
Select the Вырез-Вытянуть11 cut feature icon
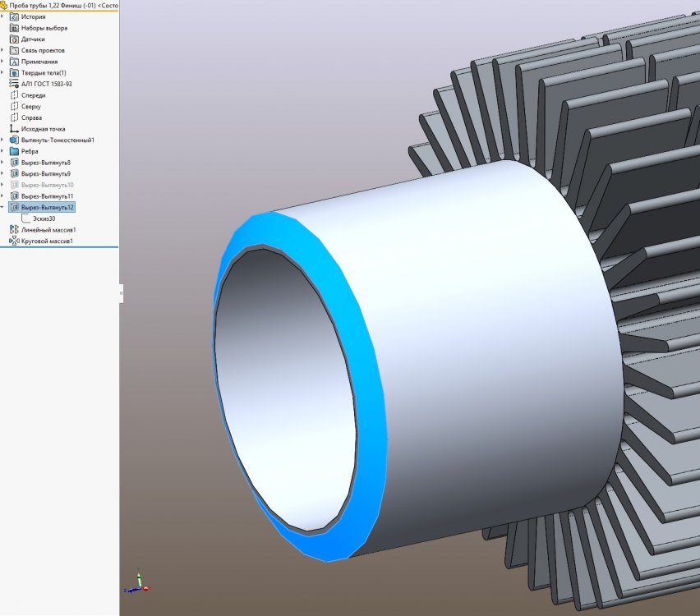pos(14,196)
